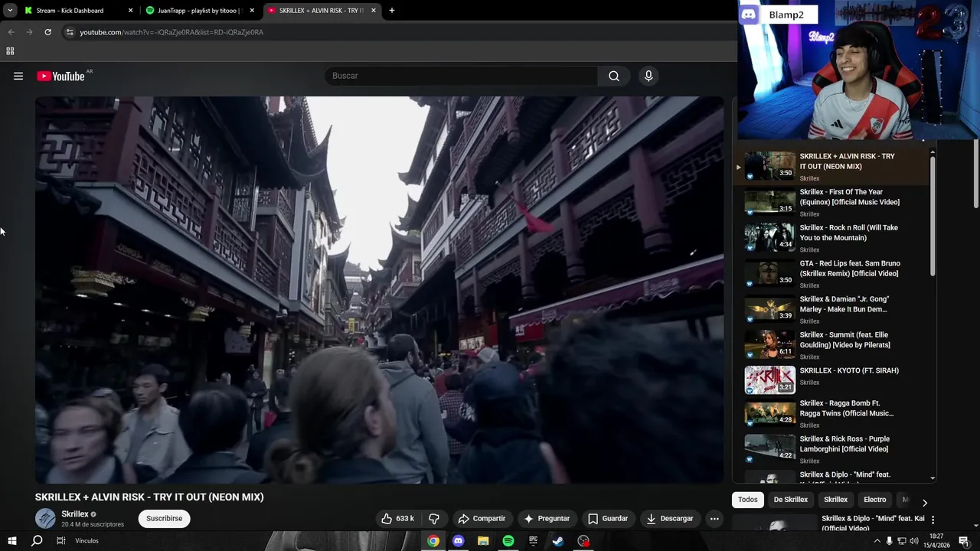
Task: Open Epic Games Launcher from taskbar
Action: 533,541
